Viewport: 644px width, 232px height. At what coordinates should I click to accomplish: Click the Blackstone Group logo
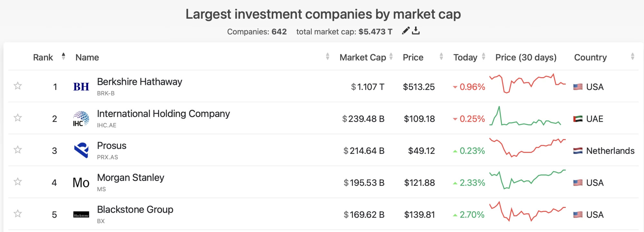tap(81, 215)
